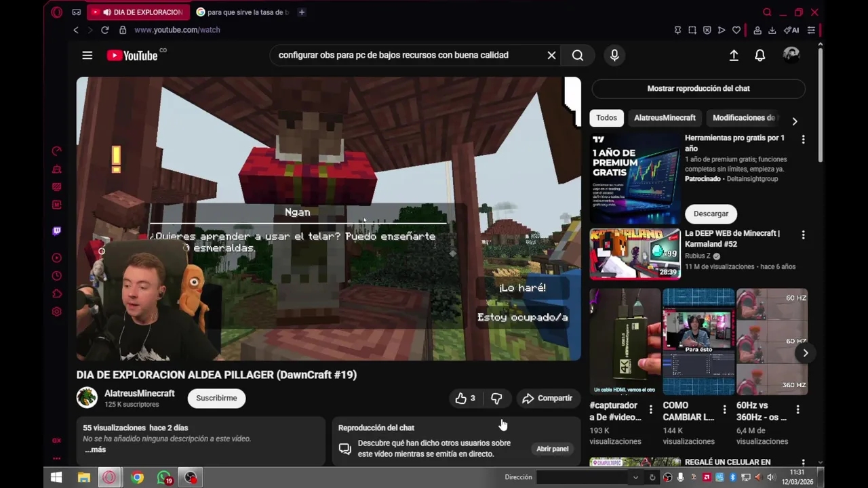Screen dimensions: 868x488
Task: Open WhatsApp from the taskbar
Action: 164,477
